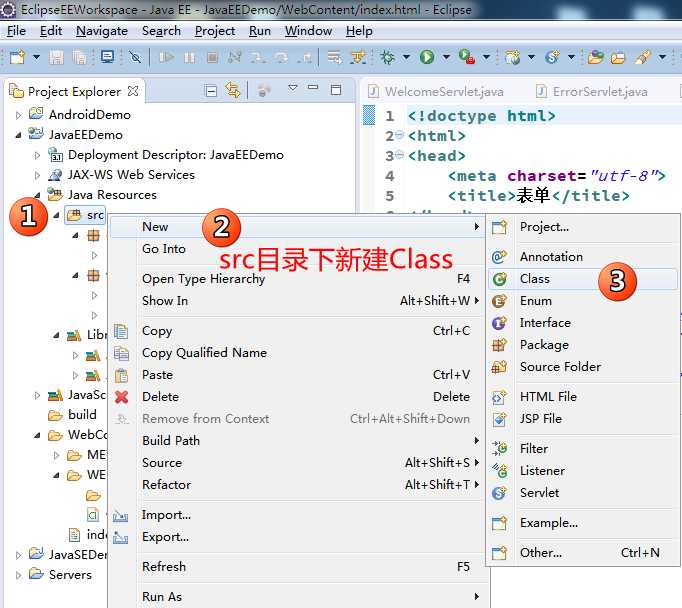
Task: Open the Window menu
Action: tap(308, 31)
